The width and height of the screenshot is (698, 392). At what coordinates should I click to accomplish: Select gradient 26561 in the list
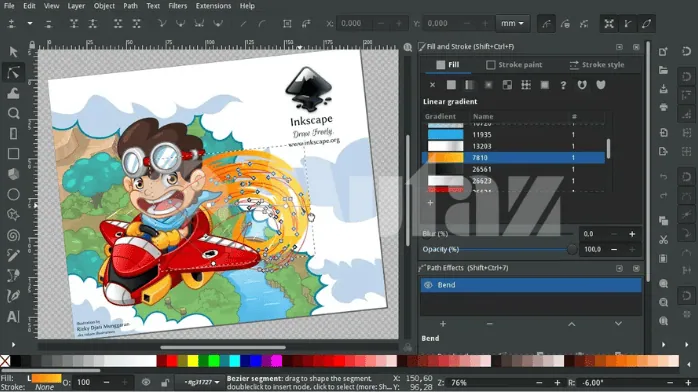pos(513,169)
